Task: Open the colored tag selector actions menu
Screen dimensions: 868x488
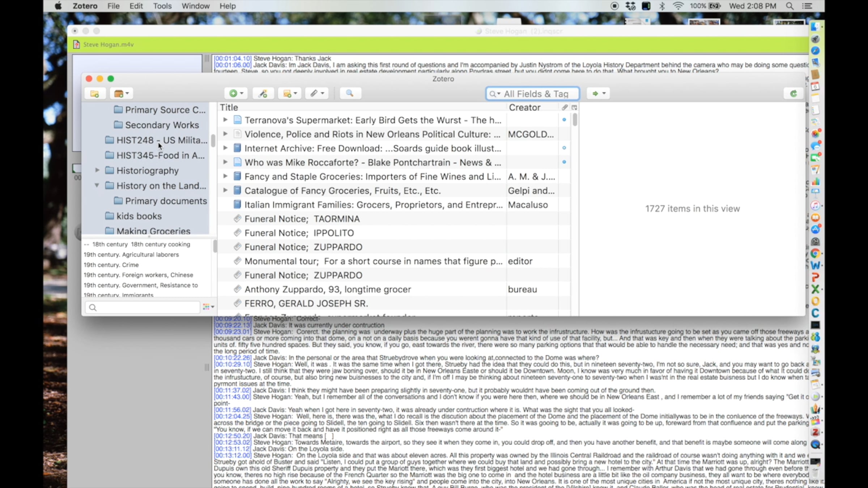Action: 208,307
